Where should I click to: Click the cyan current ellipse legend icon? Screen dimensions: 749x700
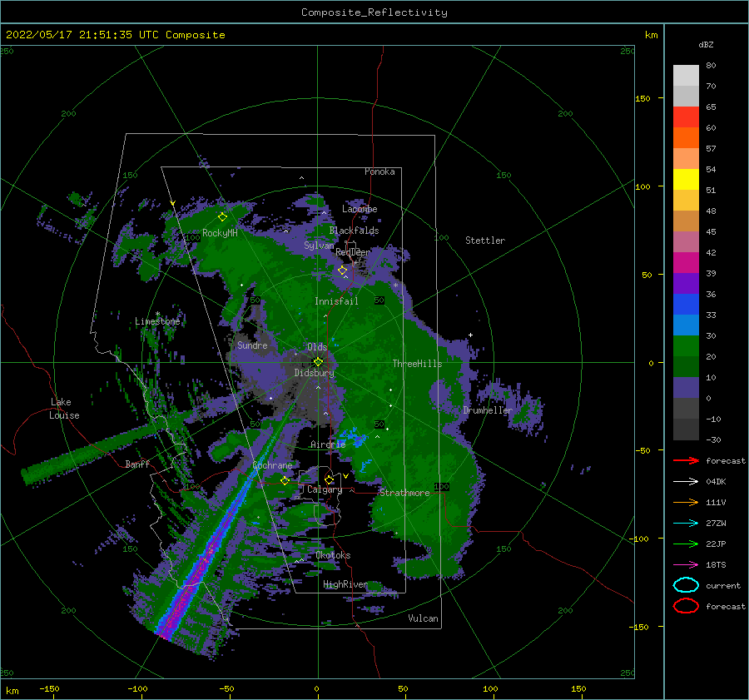coord(686,585)
